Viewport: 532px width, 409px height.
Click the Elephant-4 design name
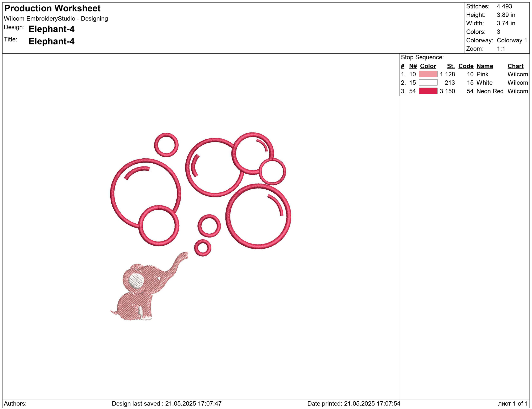(51, 29)
